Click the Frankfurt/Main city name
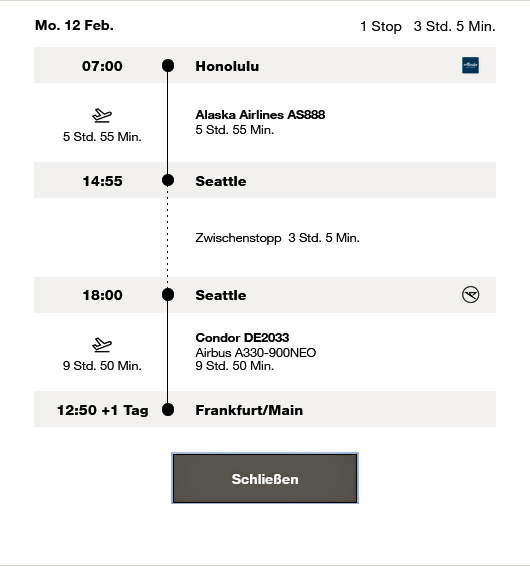This screenshot has width=530, height=566. click(x=249, y=410)
